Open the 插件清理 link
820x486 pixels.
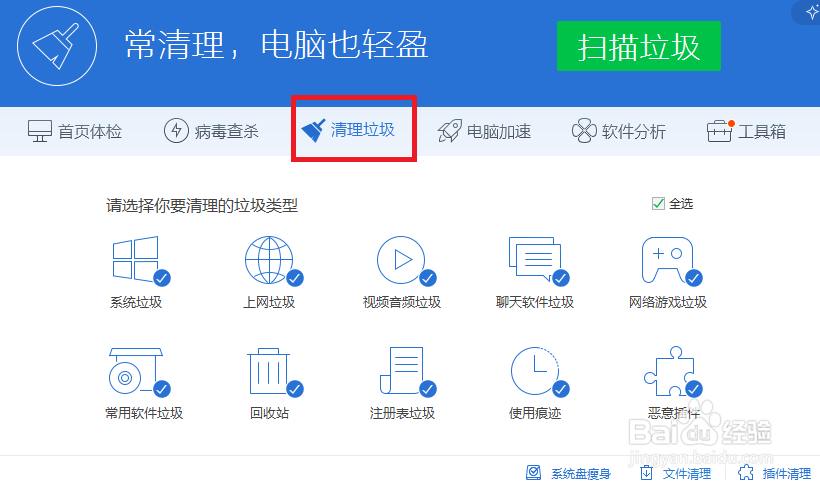787,474
